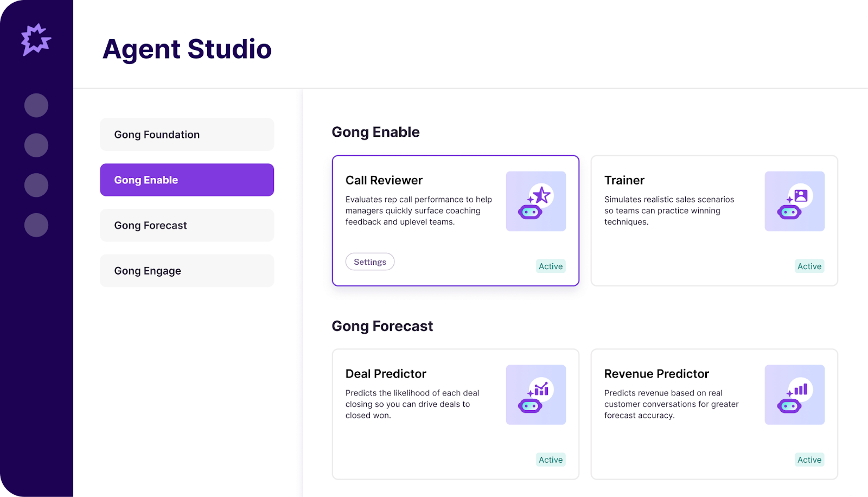The image size is (868, 497).
Task: Select the topmost circular sidebar navigation icon
Action: click(x=36, y=105)
